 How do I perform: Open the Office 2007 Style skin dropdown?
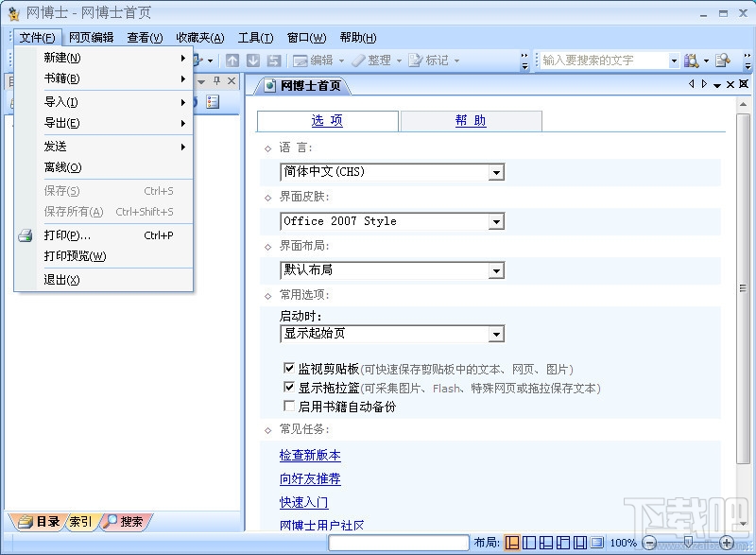(x=497, y=221)
